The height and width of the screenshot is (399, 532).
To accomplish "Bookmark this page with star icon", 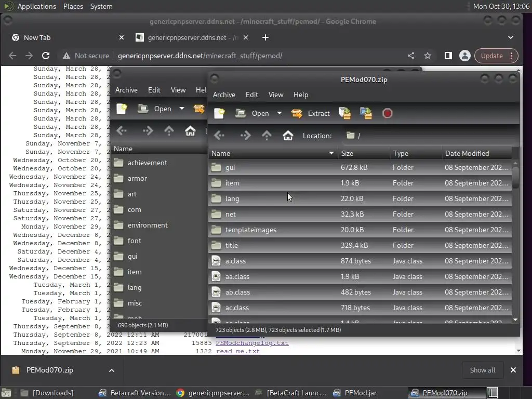I will tap(428, 56).
